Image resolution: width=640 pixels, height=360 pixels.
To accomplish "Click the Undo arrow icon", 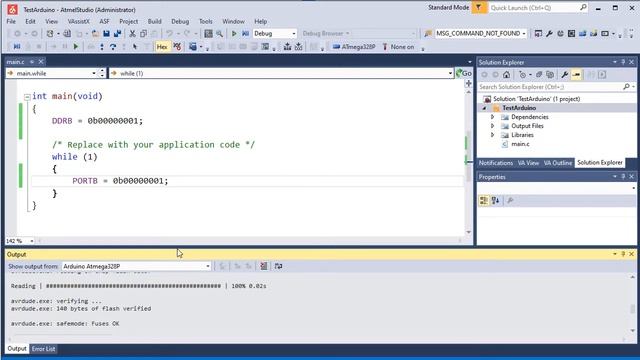I will (169, 33).
